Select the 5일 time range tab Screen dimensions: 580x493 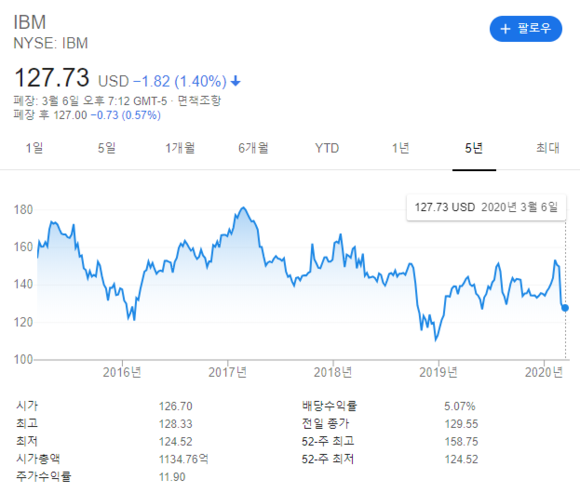pyautogui.click(x=107, y=148)
